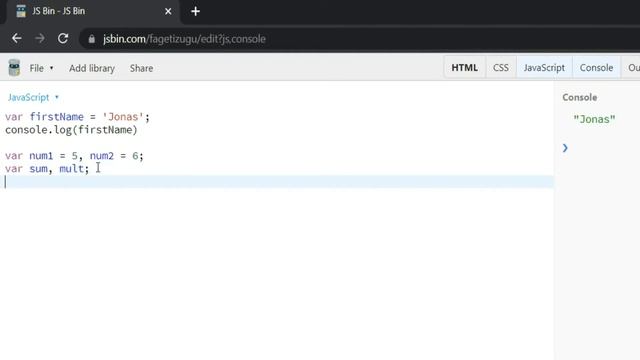The image size is (640, 360).
Task: Toggle the JavaScript panel button
Action: (x=544, y=67)
